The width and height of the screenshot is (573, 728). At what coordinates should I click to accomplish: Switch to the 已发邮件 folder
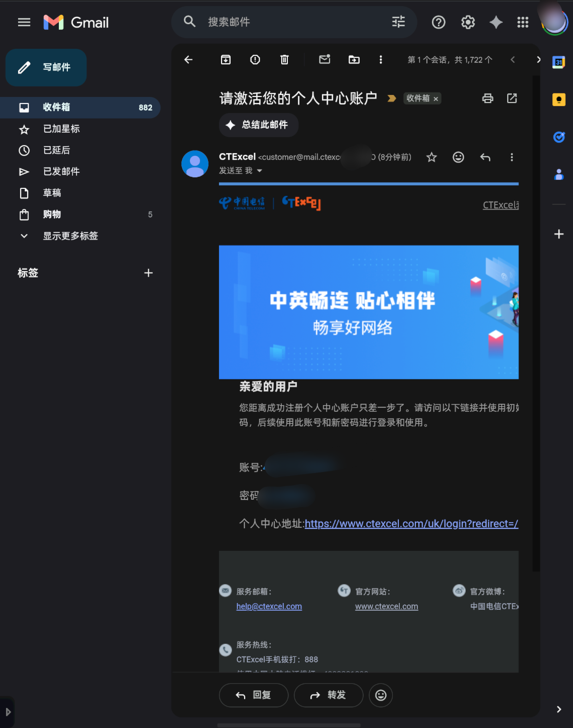(x=62, y=171)
